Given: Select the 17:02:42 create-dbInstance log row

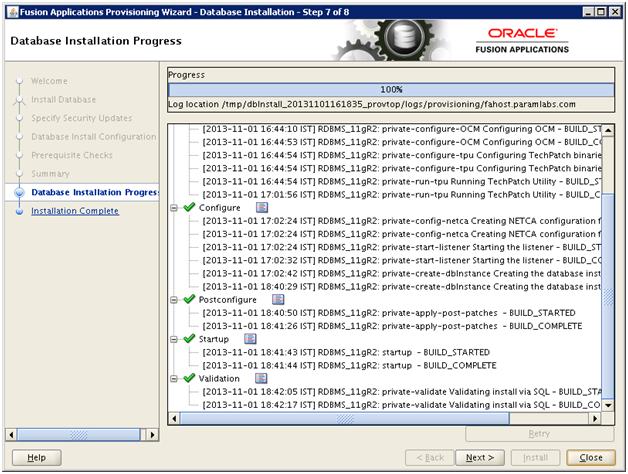Looking at the screenshot, I should coord(402,273).
